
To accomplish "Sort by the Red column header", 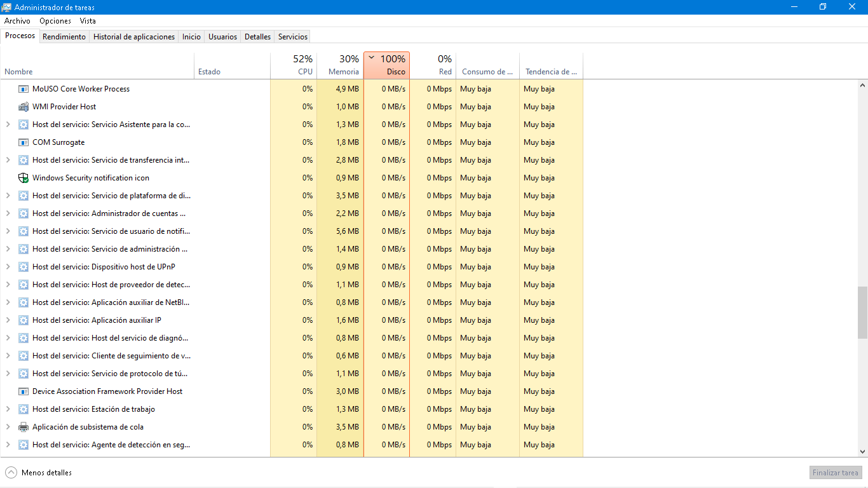I will [433, 65].
